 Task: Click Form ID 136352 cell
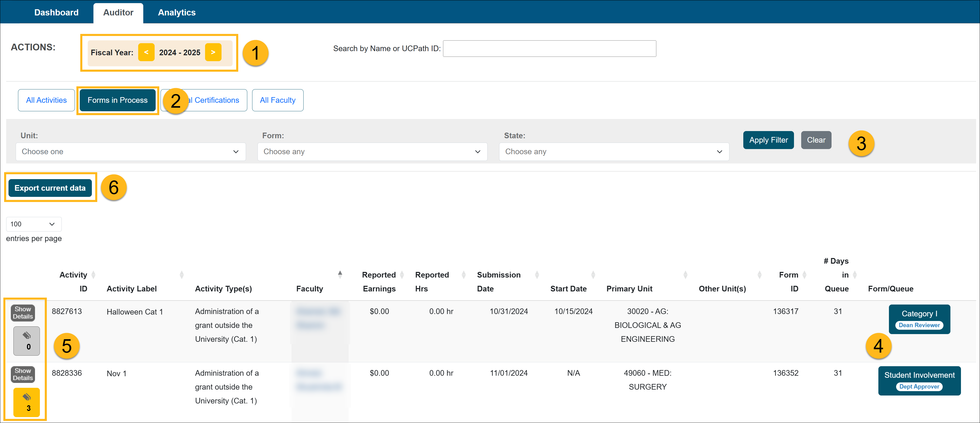pos(785,373)
